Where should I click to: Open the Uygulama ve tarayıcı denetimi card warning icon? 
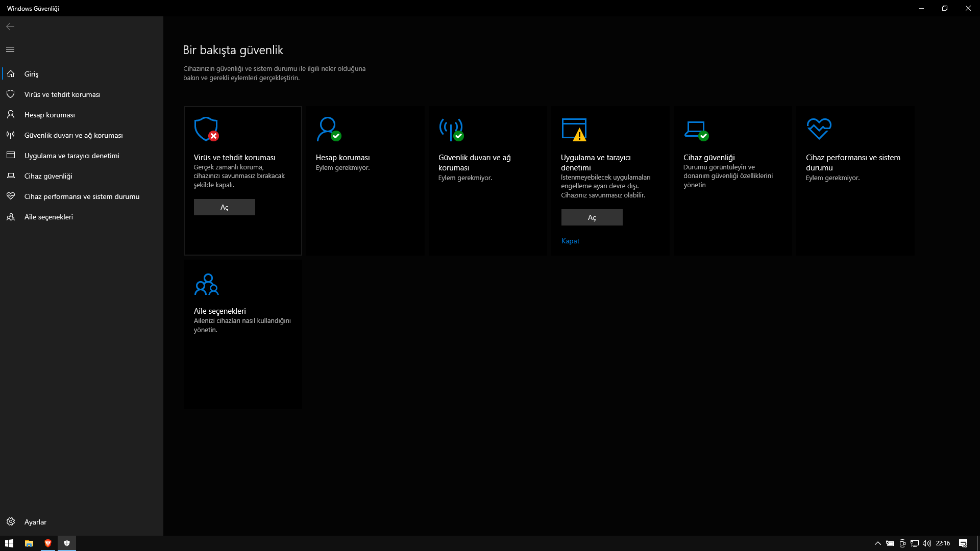point(574,129)
